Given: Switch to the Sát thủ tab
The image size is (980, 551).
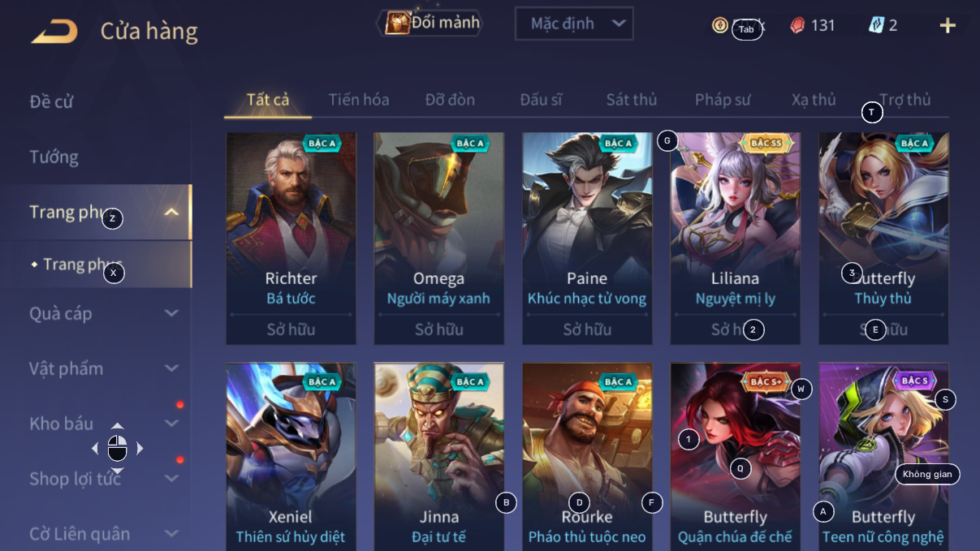Looking at the screenshot, I should [632, 100].
